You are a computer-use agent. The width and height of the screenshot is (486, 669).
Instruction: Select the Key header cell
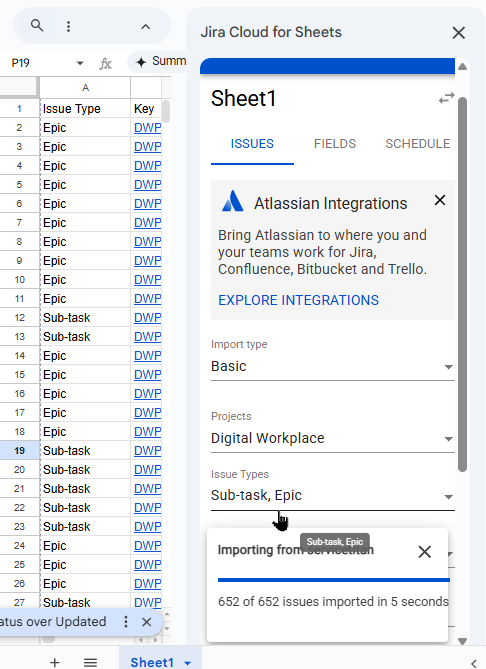coord(146,109)
